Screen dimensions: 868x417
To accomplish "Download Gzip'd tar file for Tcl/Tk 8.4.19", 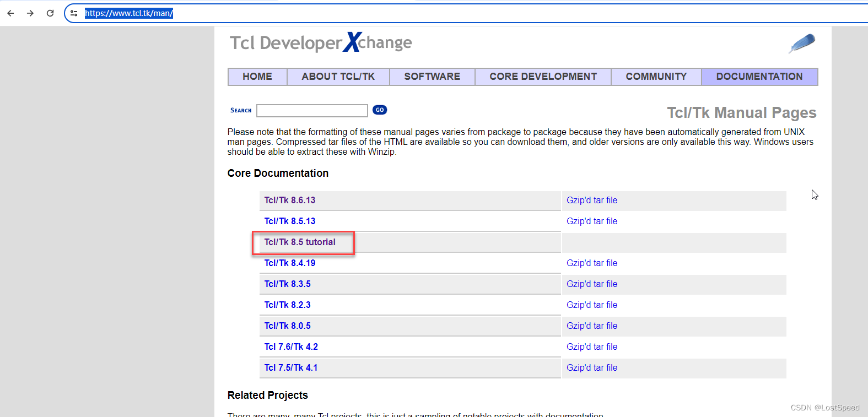I will coord(592,263).
